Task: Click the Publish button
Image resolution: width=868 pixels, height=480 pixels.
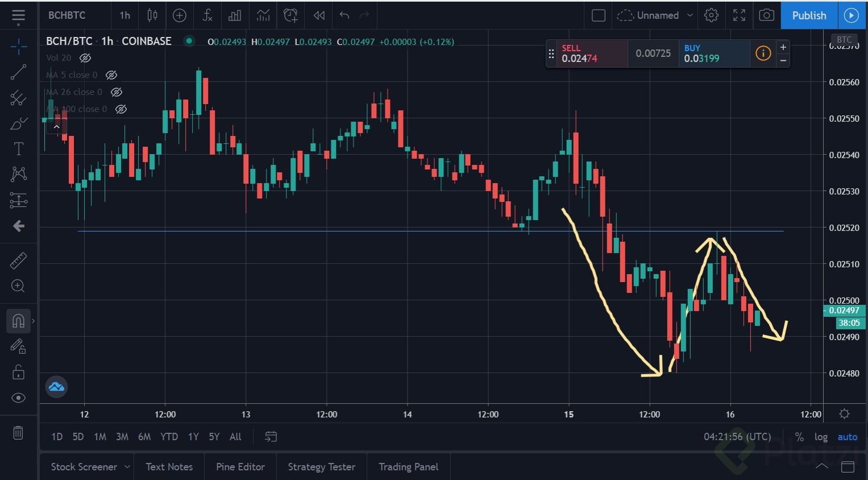Action: pyautogui.click(x=808, y=15)
